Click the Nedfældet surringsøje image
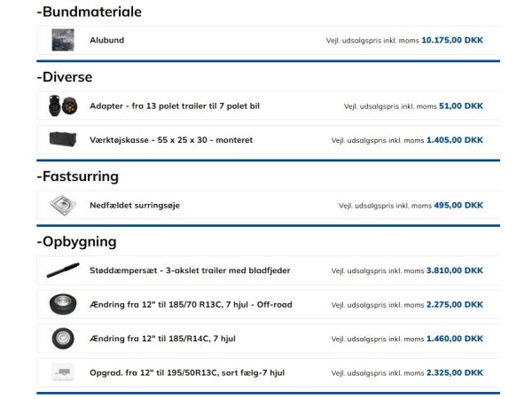This screenshot has width=532, height=399. point(63,205)
